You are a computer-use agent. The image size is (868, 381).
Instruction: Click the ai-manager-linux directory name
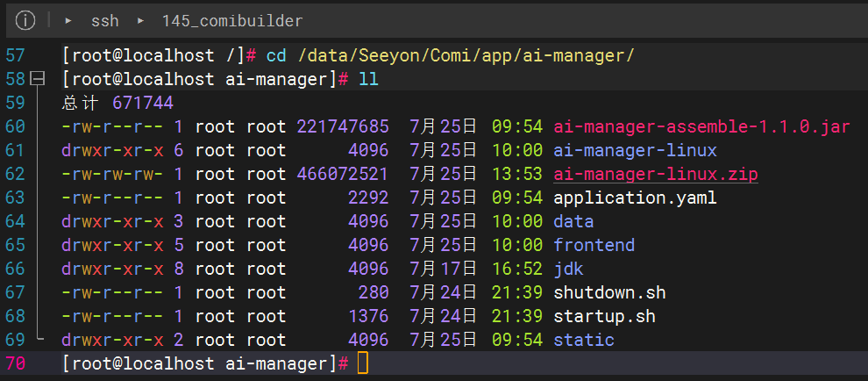pyautogui.click(x=635, y=150)
